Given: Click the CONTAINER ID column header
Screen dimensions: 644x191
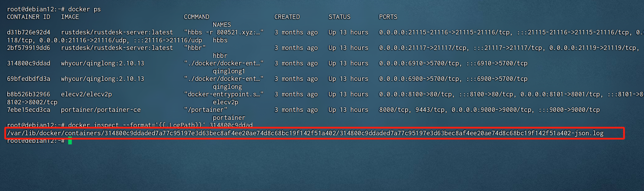Looking at the screenshot, I should pyautogui.click(x=29, y=17).
